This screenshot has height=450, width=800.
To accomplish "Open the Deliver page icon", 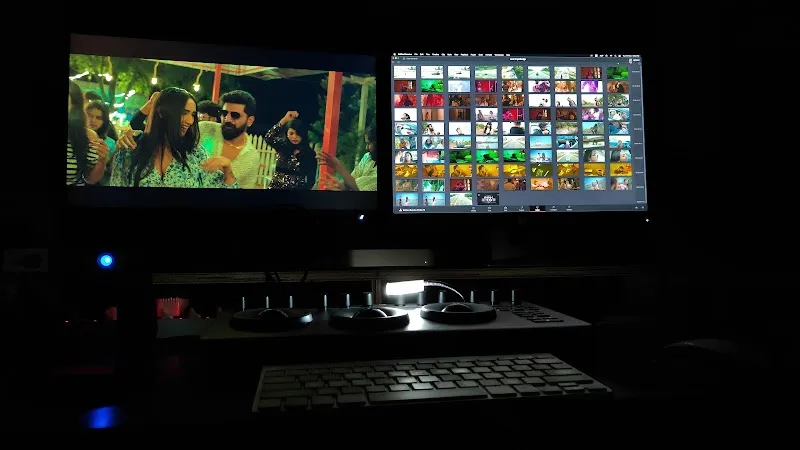I will [569, 209].
